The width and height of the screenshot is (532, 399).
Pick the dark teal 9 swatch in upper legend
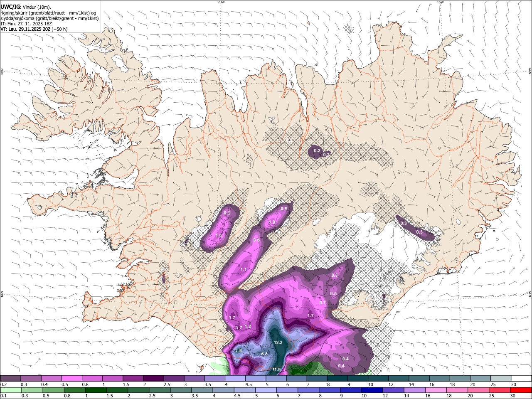[x=358, y=378]
